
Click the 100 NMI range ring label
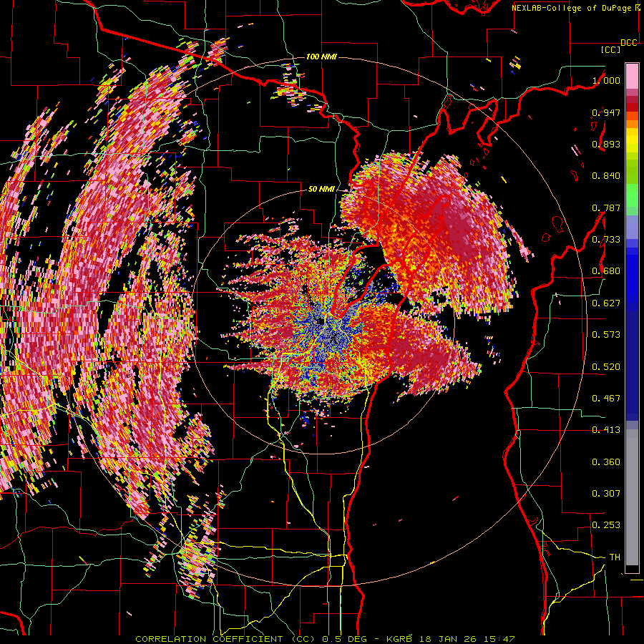(x=321, y=57)
